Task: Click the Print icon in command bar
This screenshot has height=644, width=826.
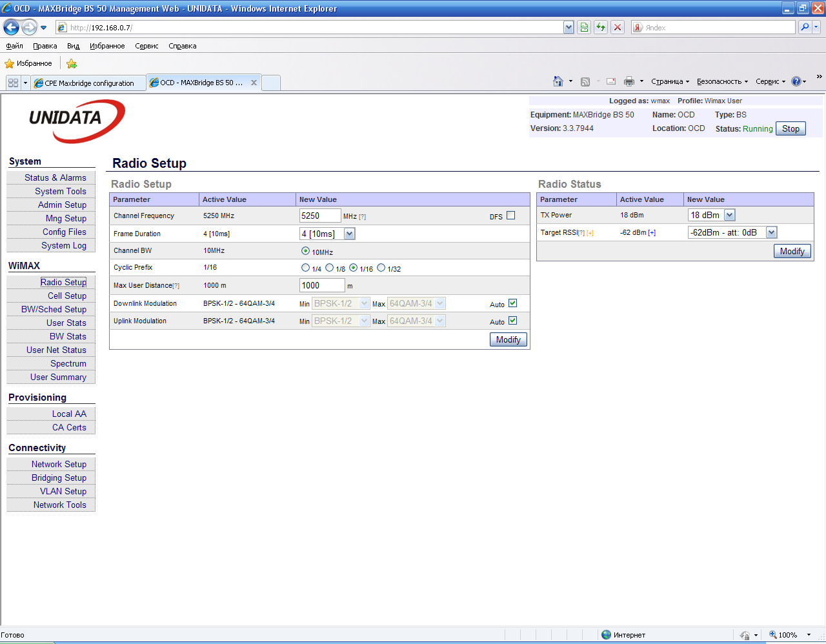Action: tap(629, 81)
